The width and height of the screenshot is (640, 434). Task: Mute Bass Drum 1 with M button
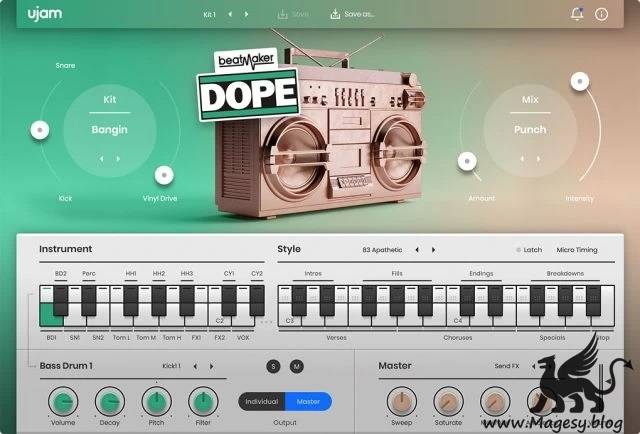point(296,366)
